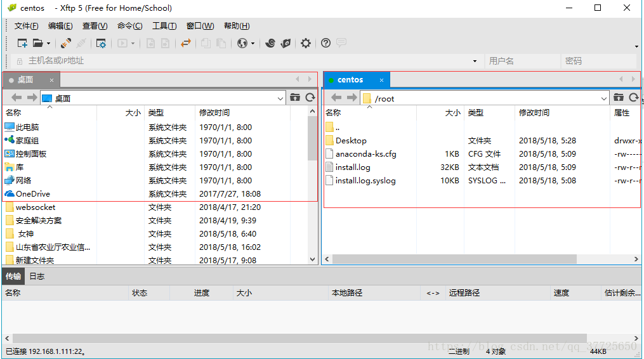Close the 桌面 tab

51,80
